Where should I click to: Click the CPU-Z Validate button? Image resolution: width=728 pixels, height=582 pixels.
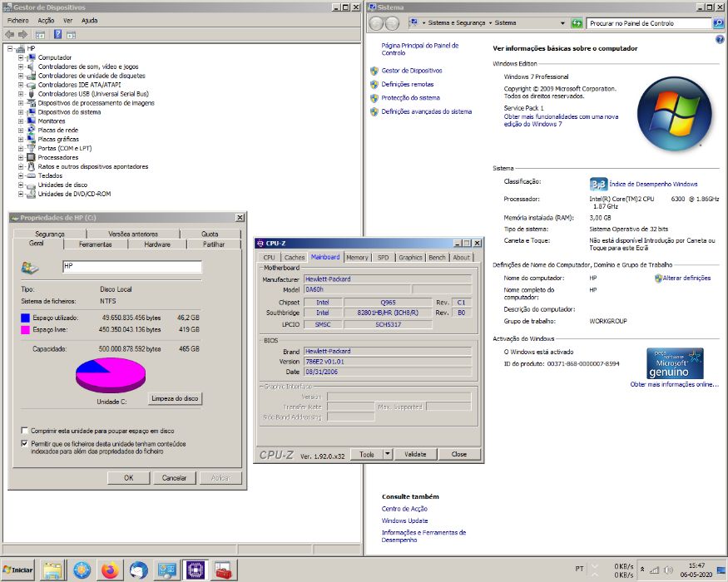(x=415, y=454)
